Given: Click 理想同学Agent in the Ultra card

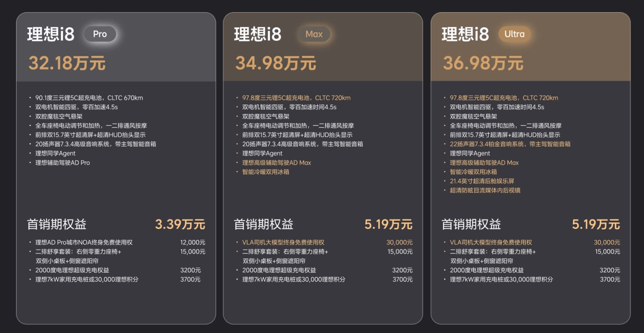Looking at the screenshot, I should click(x=470, y=153).
